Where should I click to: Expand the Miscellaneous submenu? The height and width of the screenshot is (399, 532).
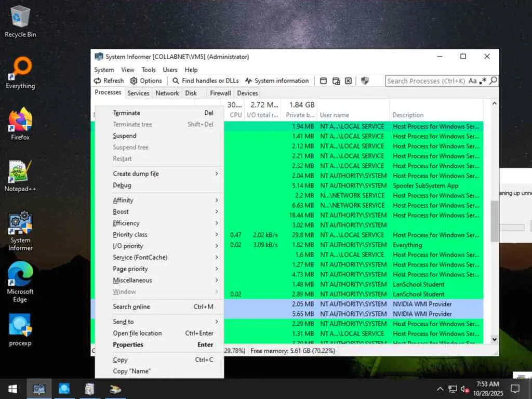point(159,280)
